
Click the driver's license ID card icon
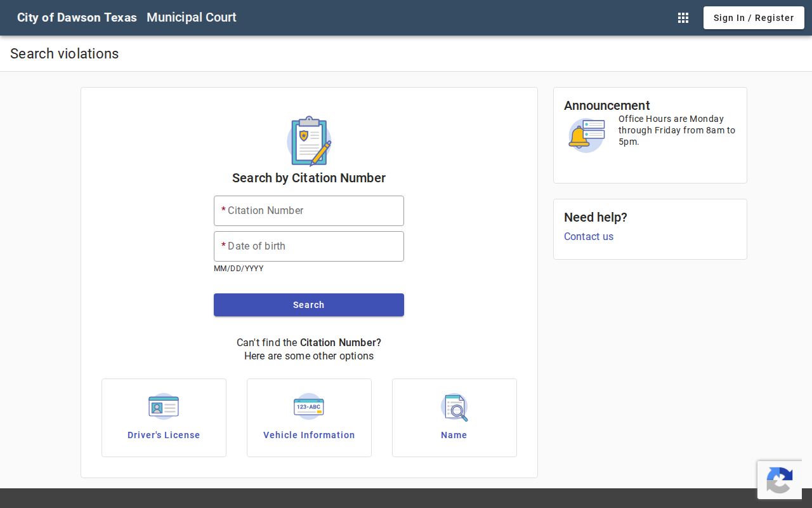(164, 406)
